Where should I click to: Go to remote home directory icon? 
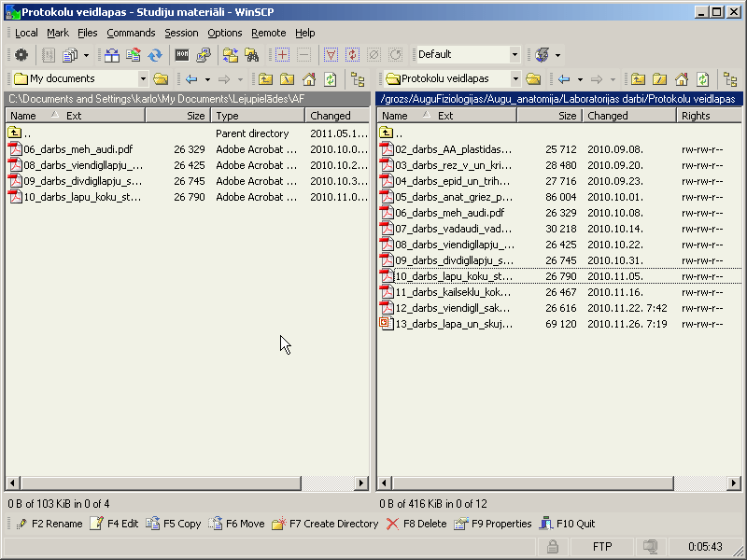(682, 79)
